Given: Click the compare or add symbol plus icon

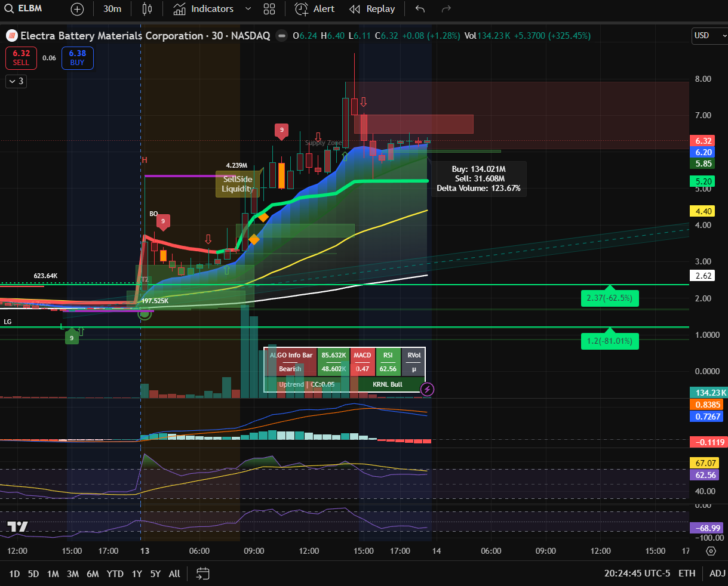Looking at the screenshot, I should point(77,9).
